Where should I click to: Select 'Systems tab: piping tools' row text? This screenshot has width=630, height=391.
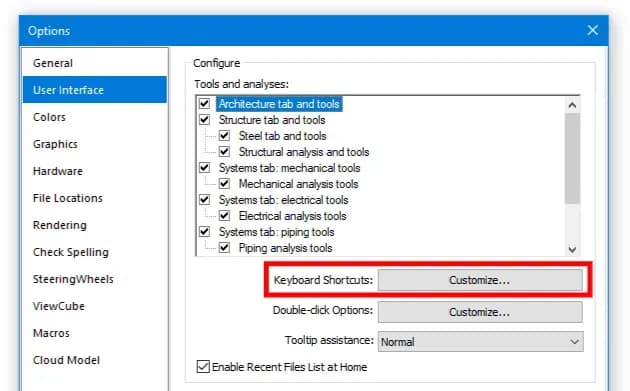click(x=276, y=232)
